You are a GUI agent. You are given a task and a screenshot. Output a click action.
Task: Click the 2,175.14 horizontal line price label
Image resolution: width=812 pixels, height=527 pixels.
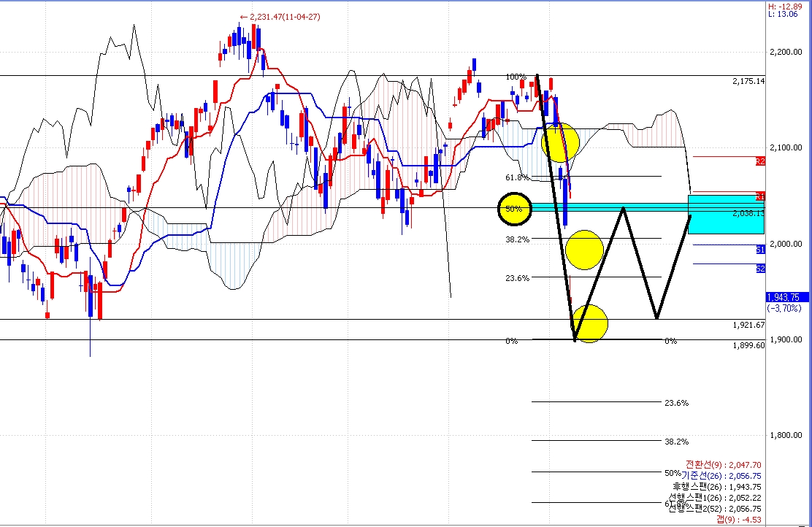click(748, 82)
